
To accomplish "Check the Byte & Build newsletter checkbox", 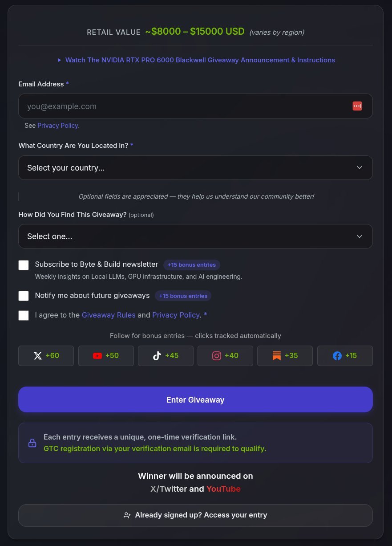I will click(24, 265).
